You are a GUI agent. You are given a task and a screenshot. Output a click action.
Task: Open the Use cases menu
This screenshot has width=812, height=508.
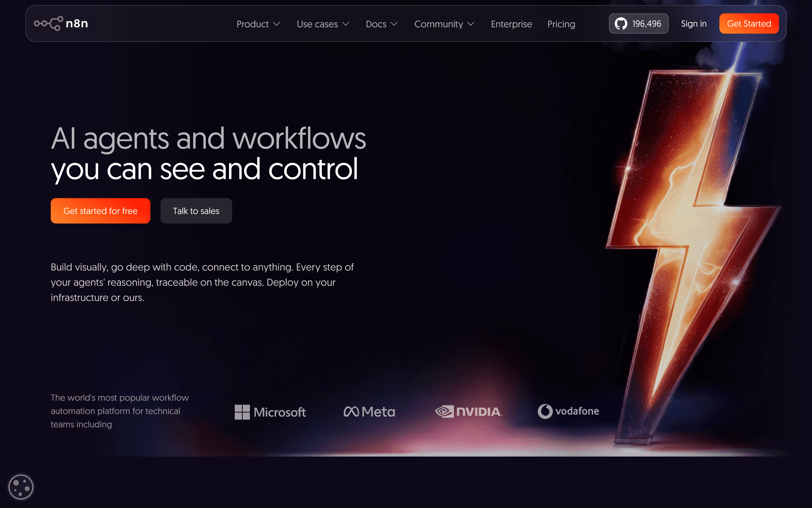click(323, 24)
